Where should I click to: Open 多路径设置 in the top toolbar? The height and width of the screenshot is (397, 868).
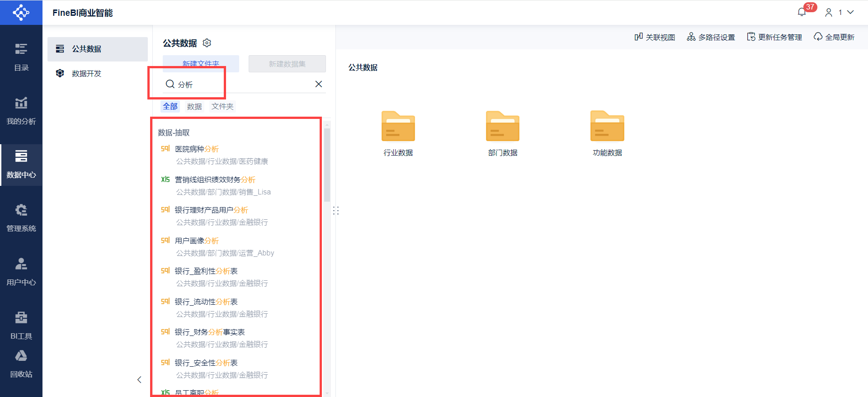(711, 37)
